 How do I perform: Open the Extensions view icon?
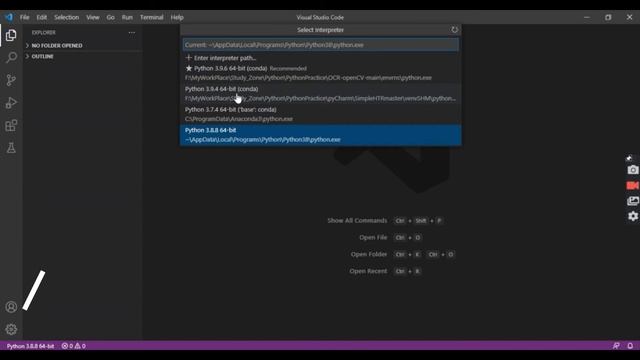11,125
